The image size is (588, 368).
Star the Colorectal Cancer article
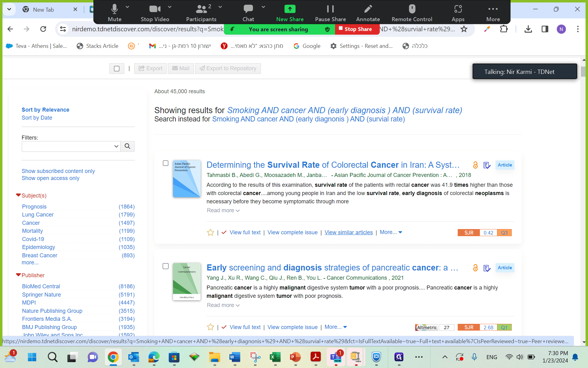pyautogui.click(x=210, y=232)
